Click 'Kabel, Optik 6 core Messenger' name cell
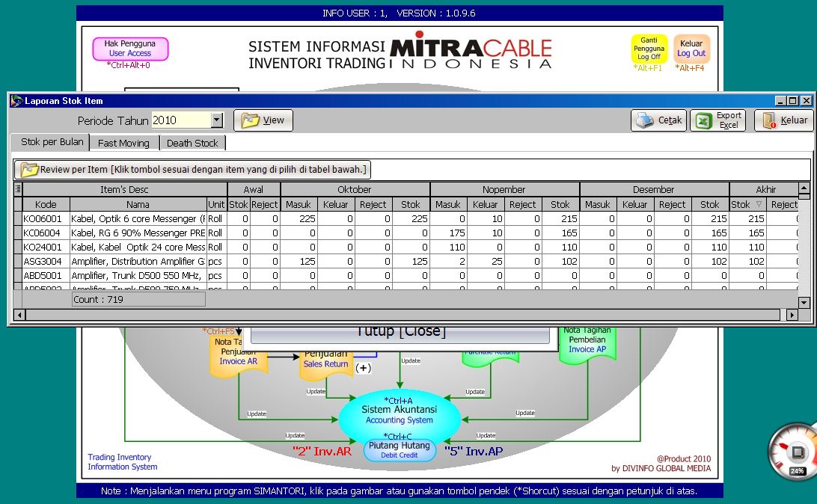 coord(138,218)
